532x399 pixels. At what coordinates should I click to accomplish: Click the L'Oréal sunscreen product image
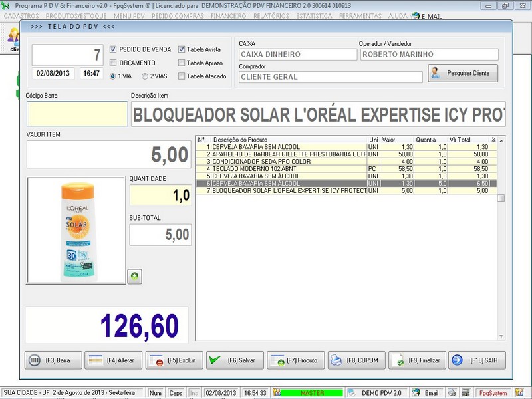point(76,230)
